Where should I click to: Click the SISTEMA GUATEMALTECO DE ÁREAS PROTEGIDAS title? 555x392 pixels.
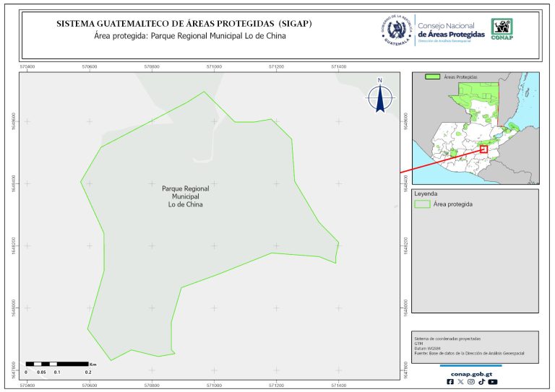pyautogui.click(x=184, y=24)
